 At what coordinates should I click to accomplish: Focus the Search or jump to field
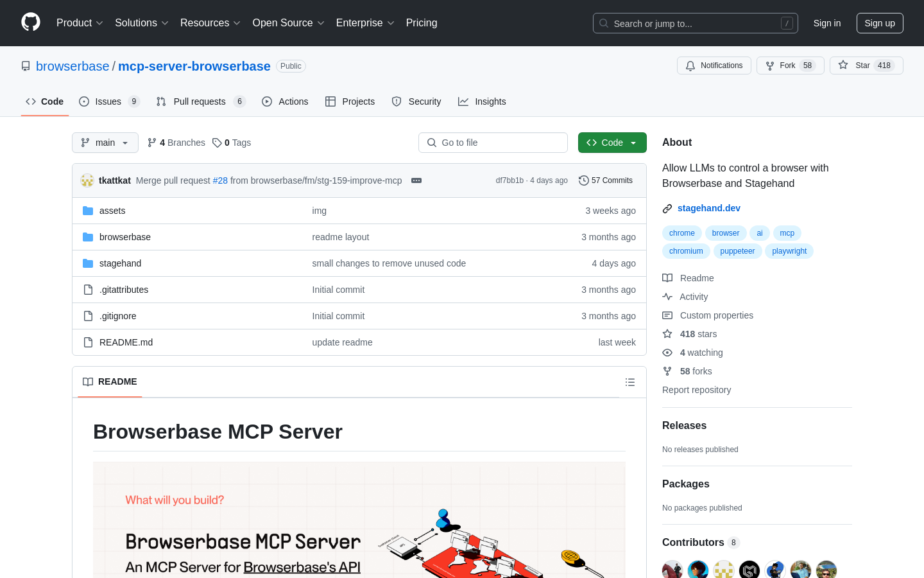[x=696, y=23]
